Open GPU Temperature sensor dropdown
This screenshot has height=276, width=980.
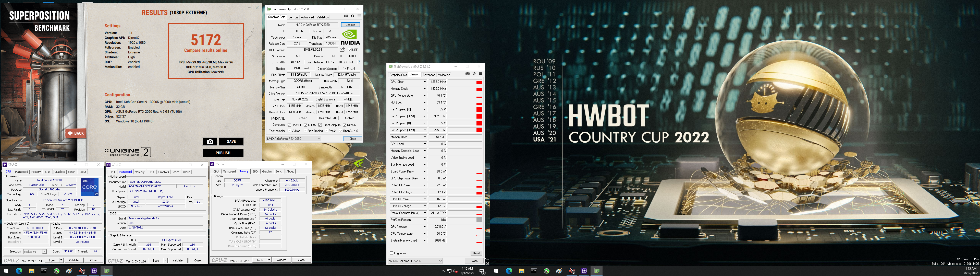point(425,96)
